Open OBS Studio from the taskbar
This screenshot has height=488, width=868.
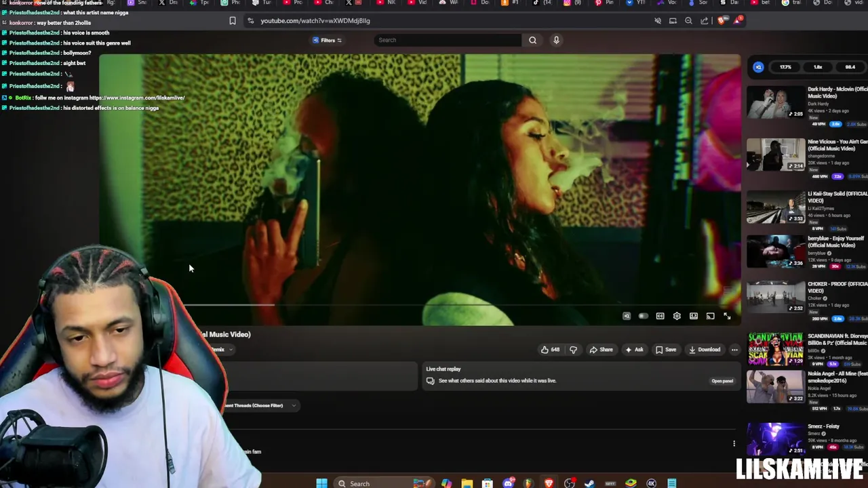pyautogui.click(x=569, y=483)
